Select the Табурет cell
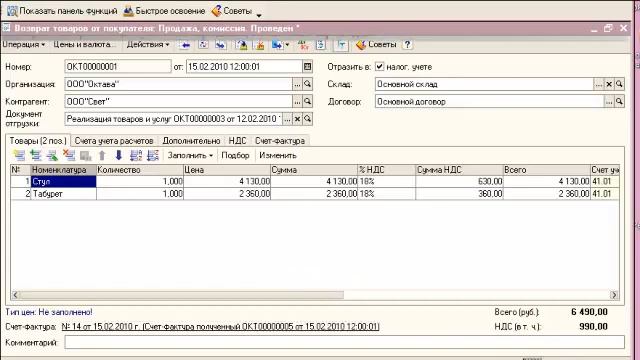640x360 pixels. [x=63, y=193]
